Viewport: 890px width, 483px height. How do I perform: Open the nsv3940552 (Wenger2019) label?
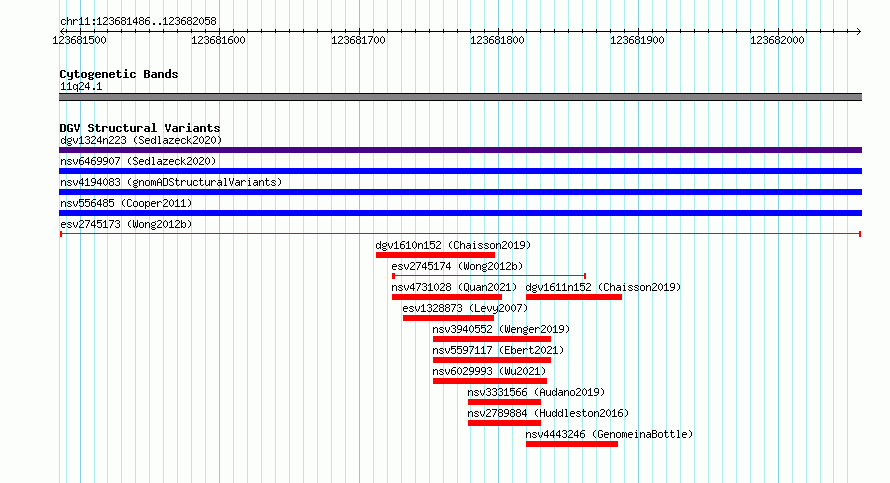tap(501, 329)
